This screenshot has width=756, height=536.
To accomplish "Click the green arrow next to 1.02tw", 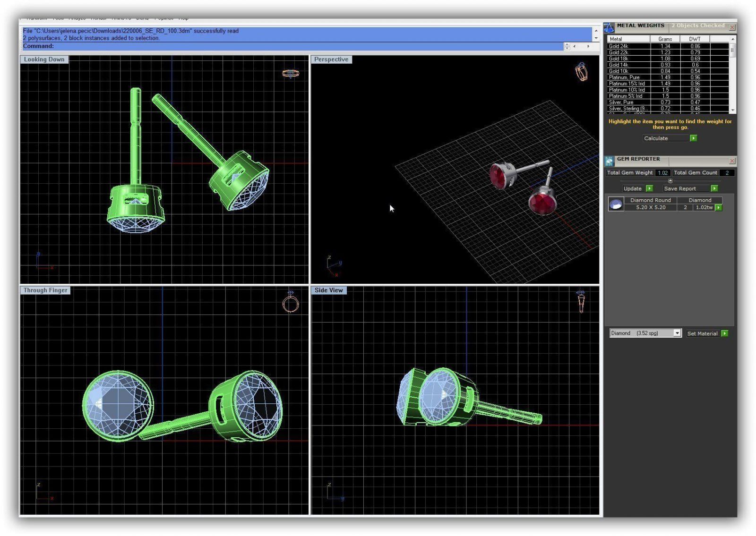I will (x=719, y=207).
